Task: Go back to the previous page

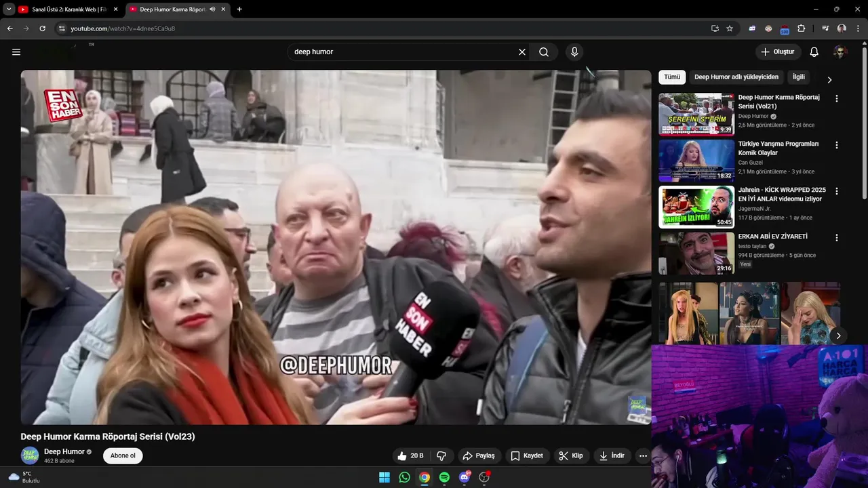Action: point(10,28)
